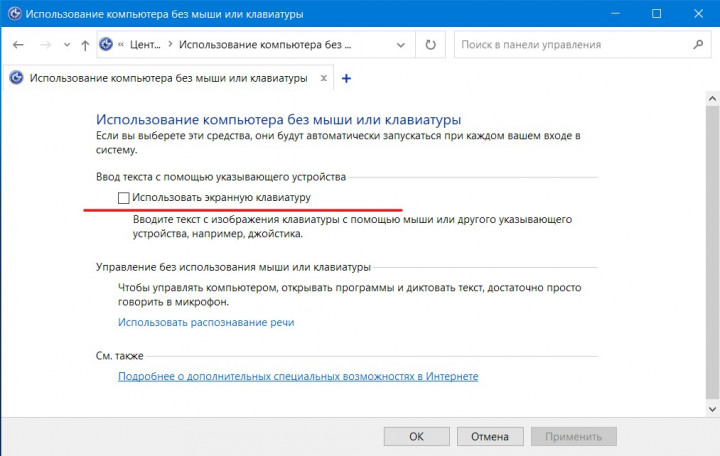720x456 pixels.
Task: Enable 'Использовать экранную клавиатуру' checkbox
Action: coord(124,198)
